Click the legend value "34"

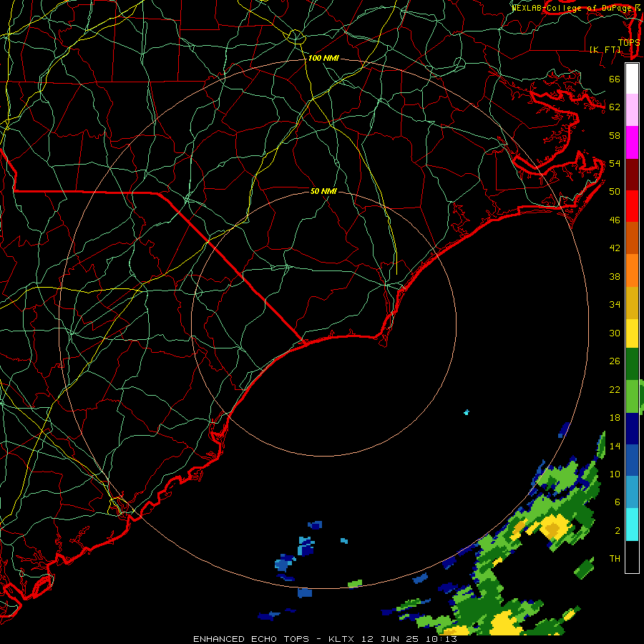tap(615, 305)
